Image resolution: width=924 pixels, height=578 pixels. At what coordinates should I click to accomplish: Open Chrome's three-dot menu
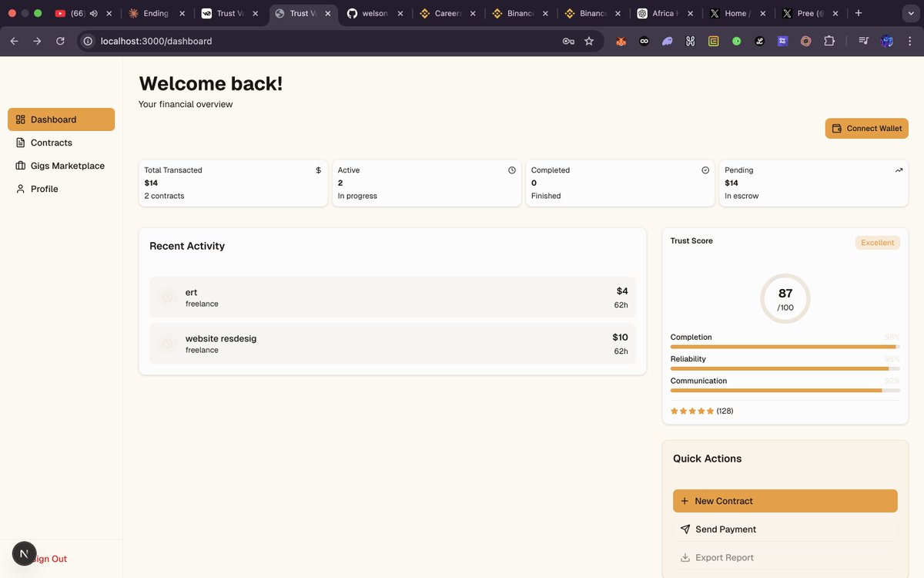coord(909,42)
